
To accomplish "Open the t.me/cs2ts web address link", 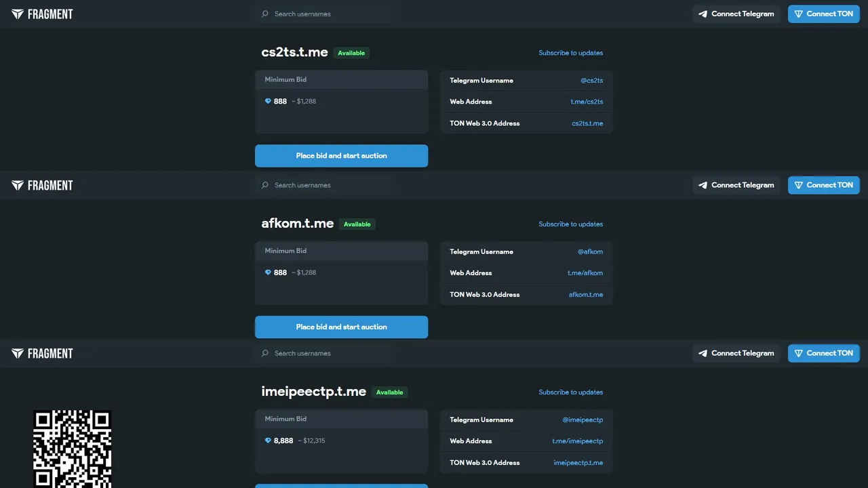I will [x=587, y=102].
